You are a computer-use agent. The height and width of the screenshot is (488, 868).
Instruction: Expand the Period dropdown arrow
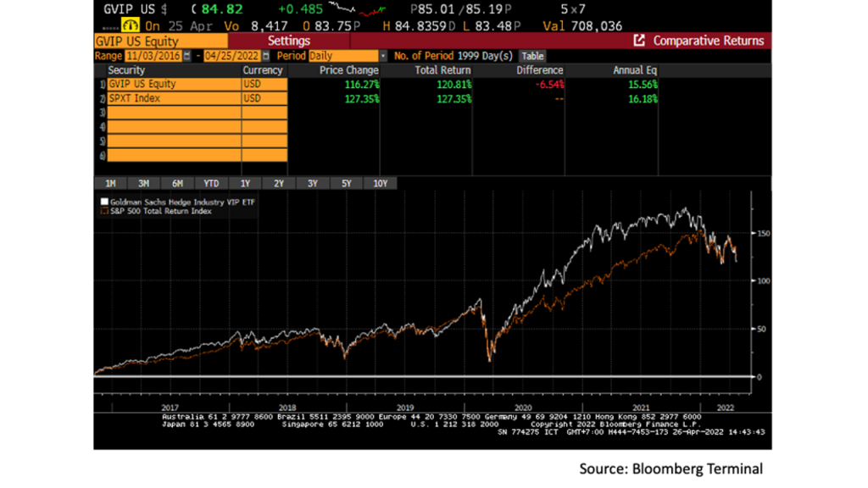382,56
